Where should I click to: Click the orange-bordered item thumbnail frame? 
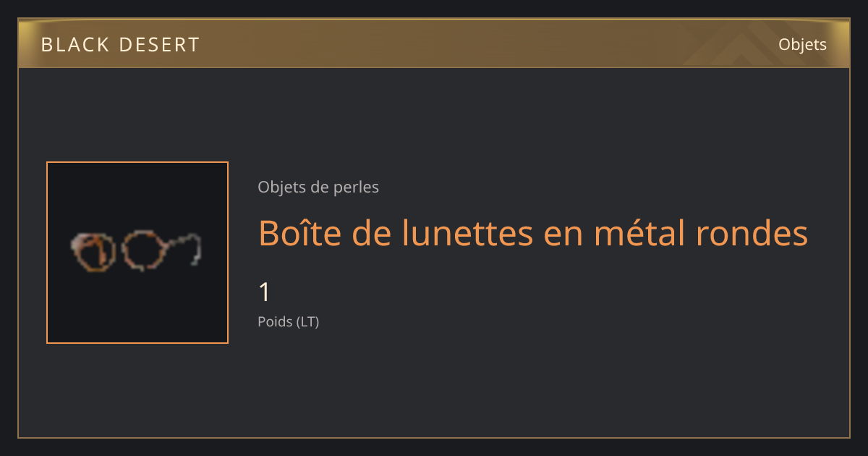click(x=137, y=253)
